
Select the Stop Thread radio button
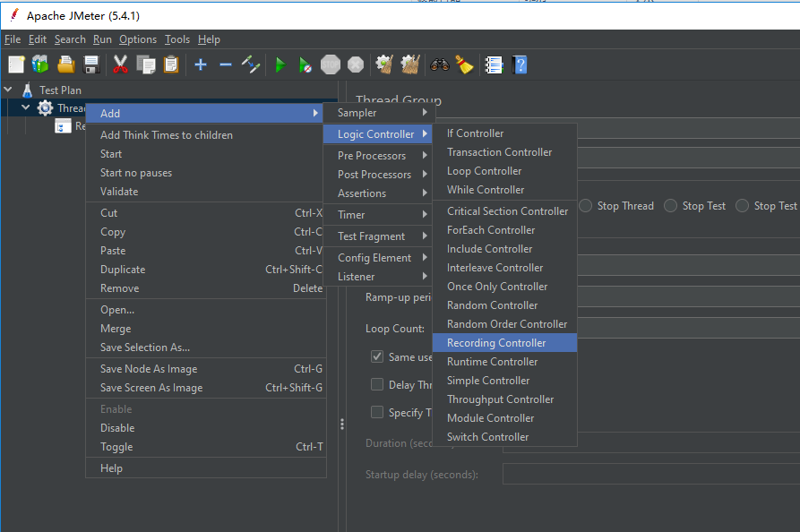tap(585, 206)
